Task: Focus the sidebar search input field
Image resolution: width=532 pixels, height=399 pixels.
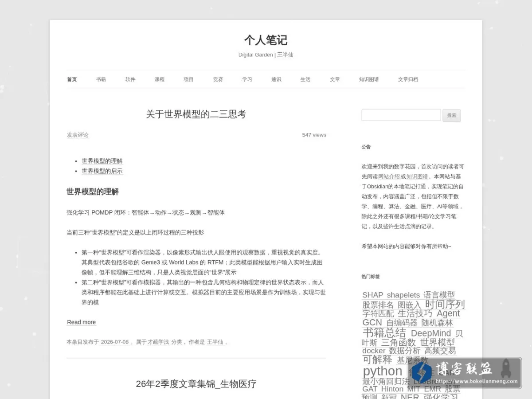Action: [401, 115]
